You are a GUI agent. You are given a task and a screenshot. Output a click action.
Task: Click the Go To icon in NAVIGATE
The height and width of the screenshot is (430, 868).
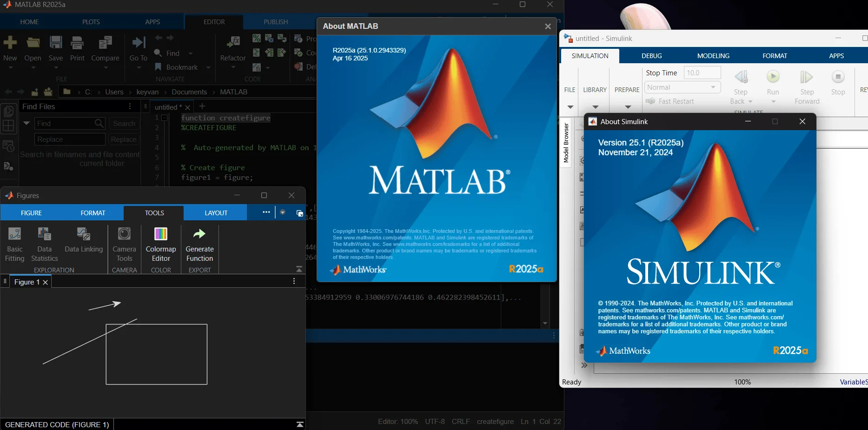click(x=138, y=43)
